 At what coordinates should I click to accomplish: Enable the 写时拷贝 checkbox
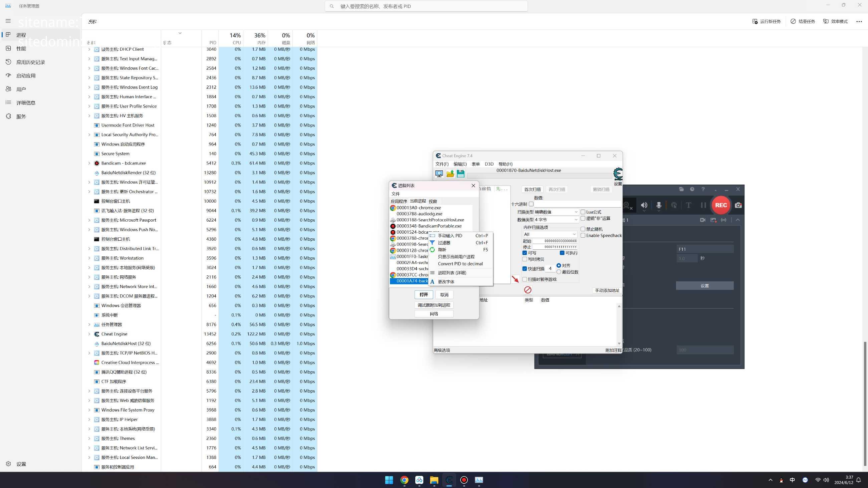[x=525, y=259]
